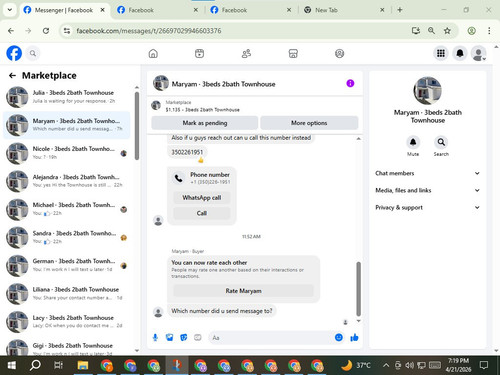This screenshot has height=375, width=500.
Task: Click the install app icon in address bar
Action: 415,31
